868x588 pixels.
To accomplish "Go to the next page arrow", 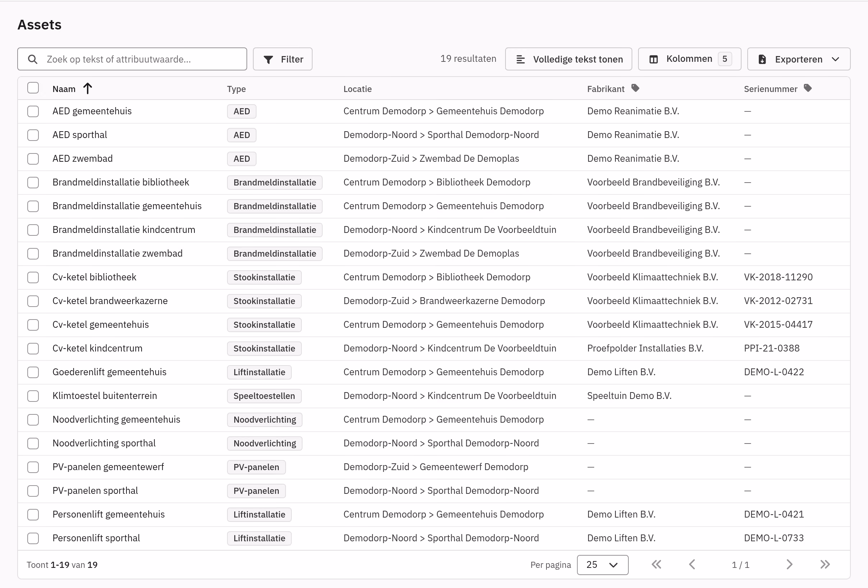I will (x=789, y=565).
